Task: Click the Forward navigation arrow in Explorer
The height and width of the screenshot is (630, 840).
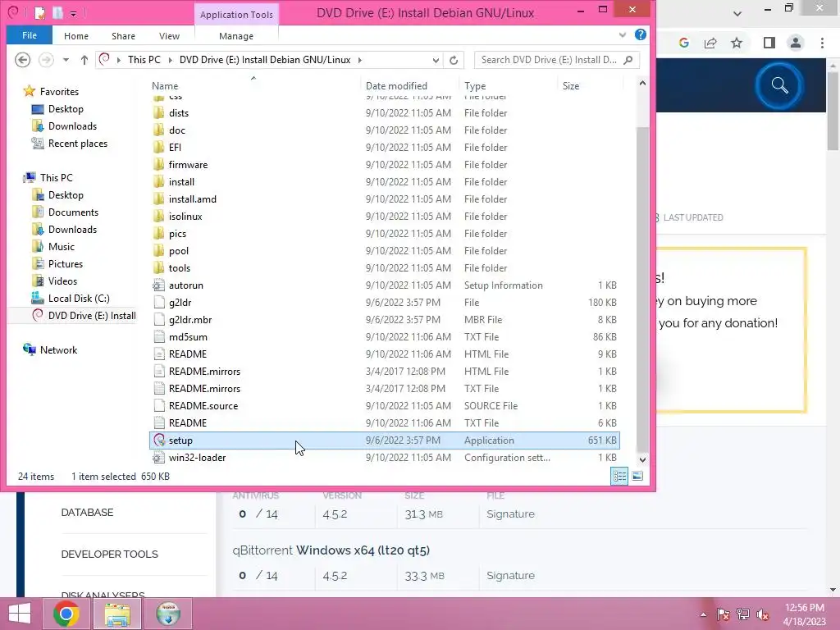Action: pos(46,59)
